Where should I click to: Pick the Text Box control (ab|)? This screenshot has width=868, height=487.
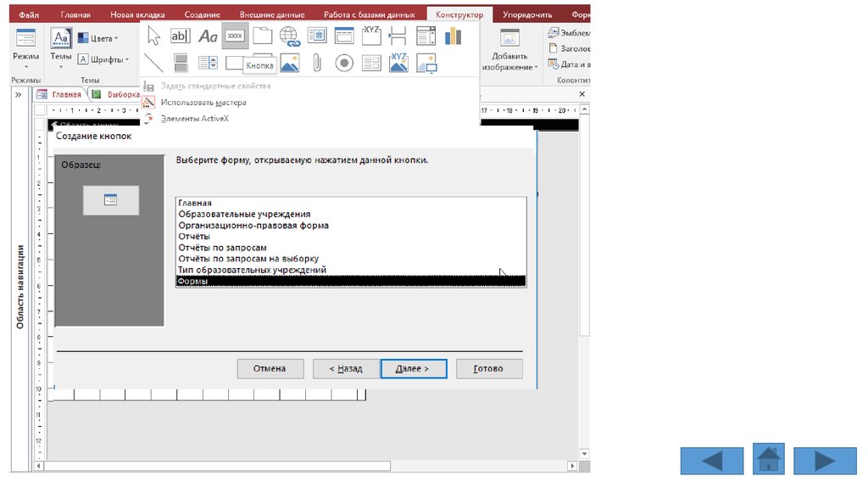point(180,36)
